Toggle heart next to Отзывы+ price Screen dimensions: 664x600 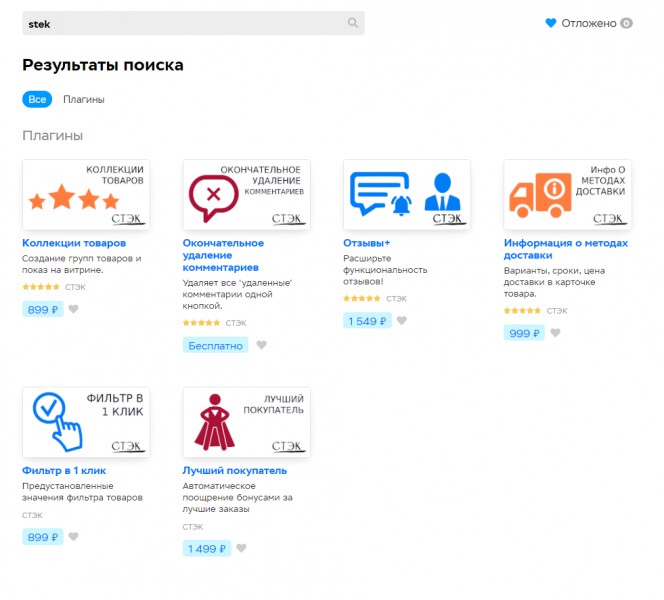401,321
